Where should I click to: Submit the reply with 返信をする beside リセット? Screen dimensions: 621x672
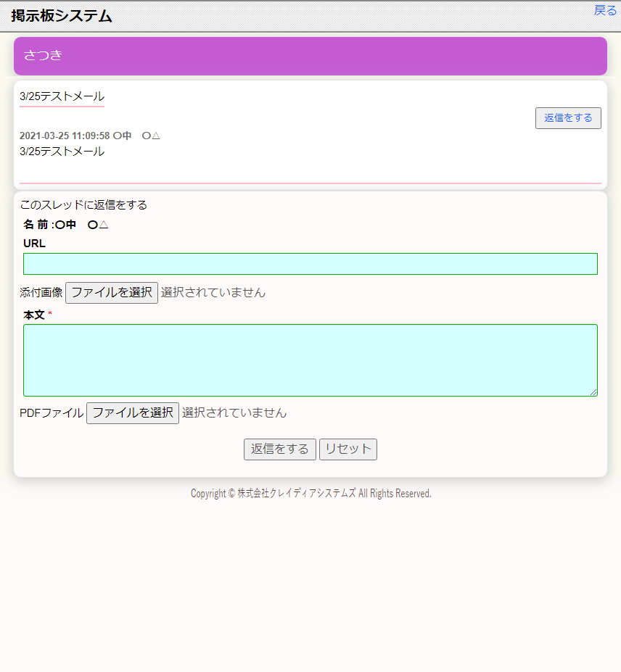point(279,449)
